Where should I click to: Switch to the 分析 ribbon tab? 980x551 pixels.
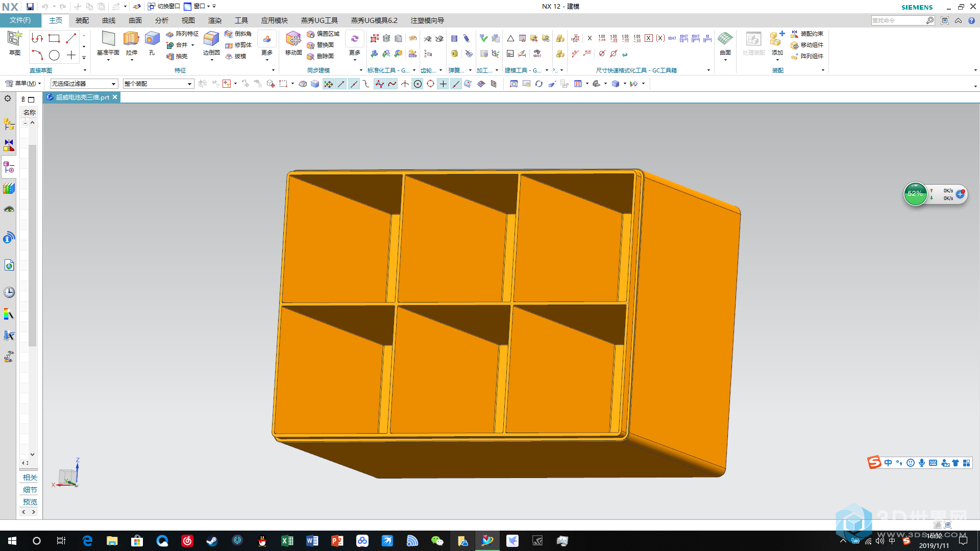(x=162, y=20)
